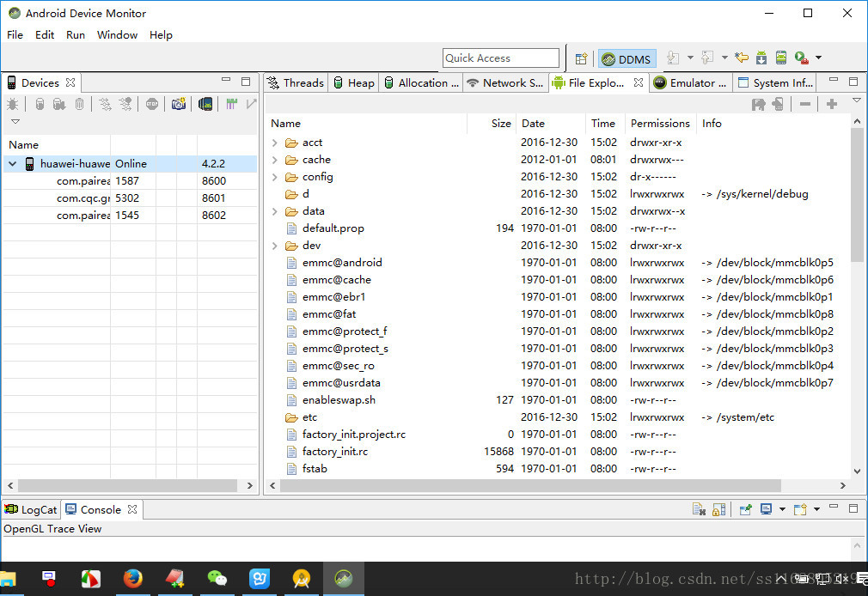Expand the dev folder
The width and height of the screenshot is (868, 596).
click(x=274, y=246)
